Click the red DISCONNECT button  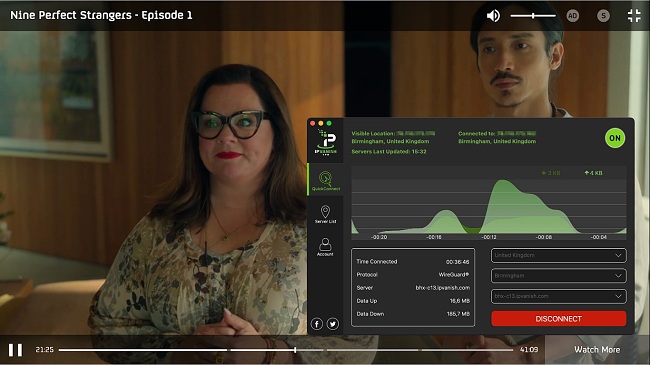pos(558,319)
